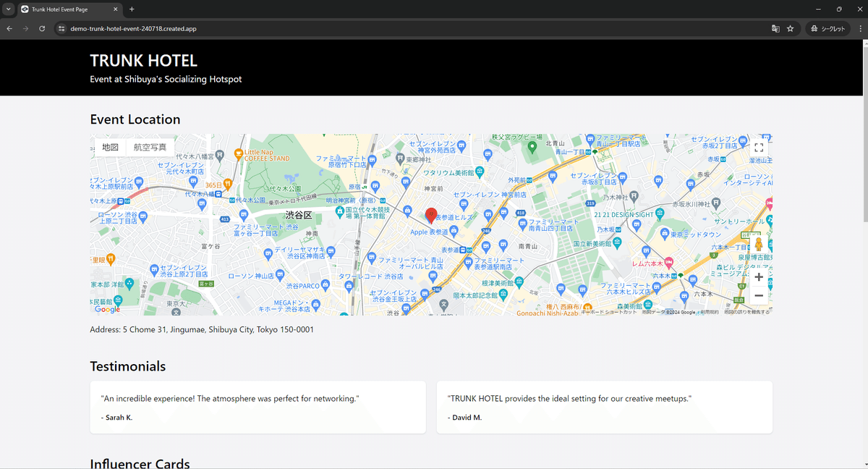Screen dimensions: 868x469
Task: Select the 森美術館 museum marker
Action: point(647,307)
